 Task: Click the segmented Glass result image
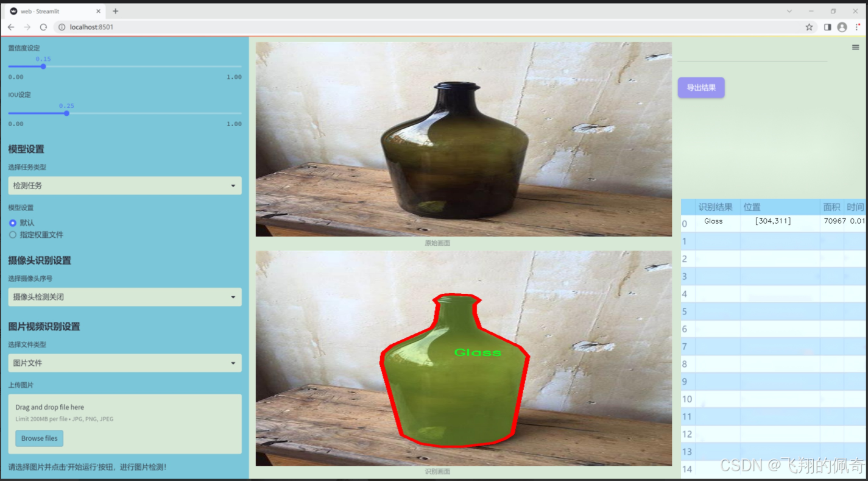[x=464, y=358]
